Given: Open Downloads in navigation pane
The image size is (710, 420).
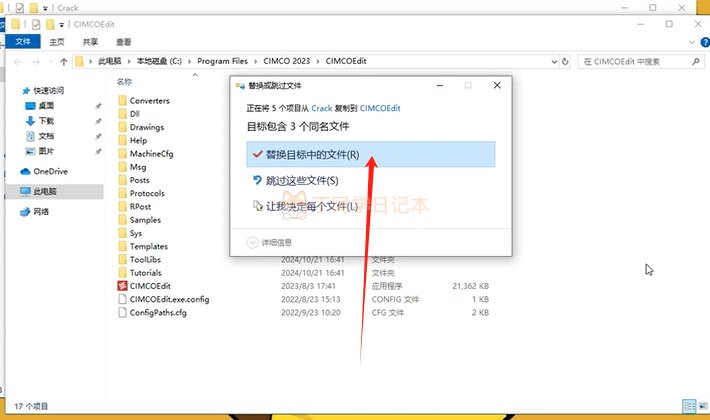Looking at the screenshot, I should pyautogui.click(x=40, y=121).
